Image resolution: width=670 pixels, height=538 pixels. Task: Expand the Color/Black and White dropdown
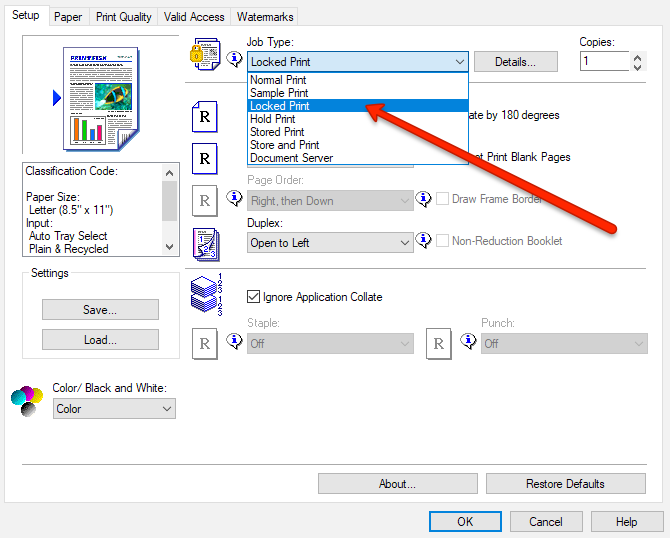114,409
